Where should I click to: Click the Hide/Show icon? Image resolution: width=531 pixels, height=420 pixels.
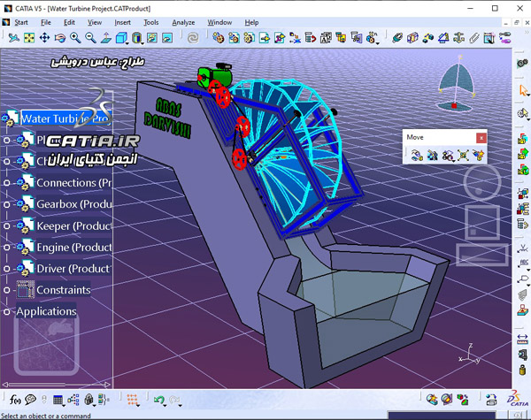click(x=152, y=37)
